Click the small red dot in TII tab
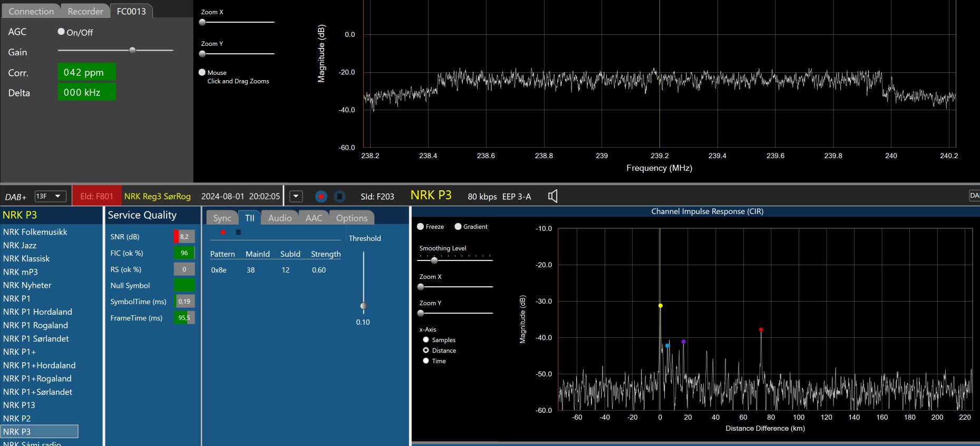 click(x=223, y=232)
